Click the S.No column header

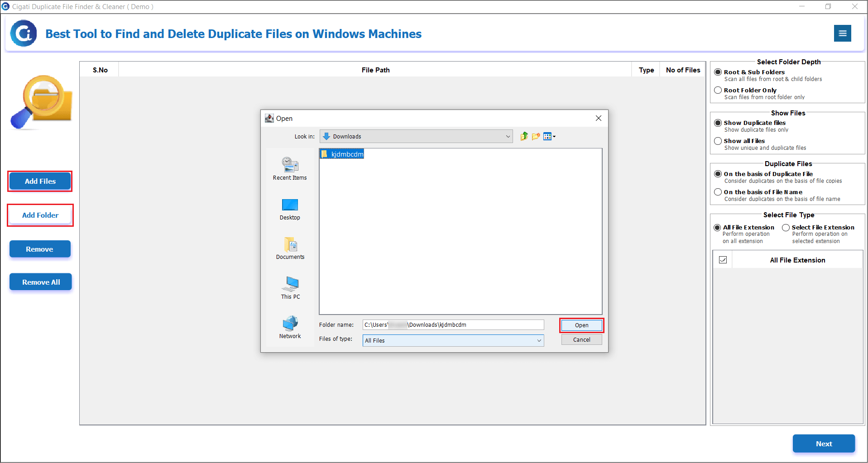pos(100,70)
